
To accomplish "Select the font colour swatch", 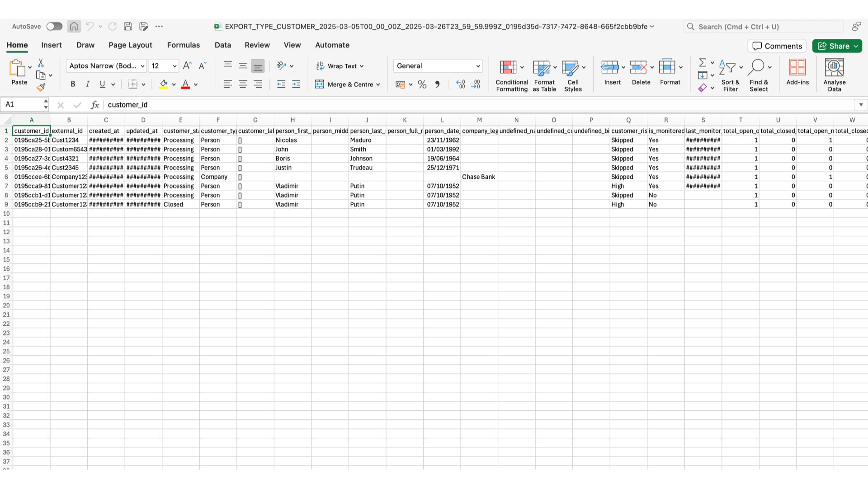I will [185, 84].
